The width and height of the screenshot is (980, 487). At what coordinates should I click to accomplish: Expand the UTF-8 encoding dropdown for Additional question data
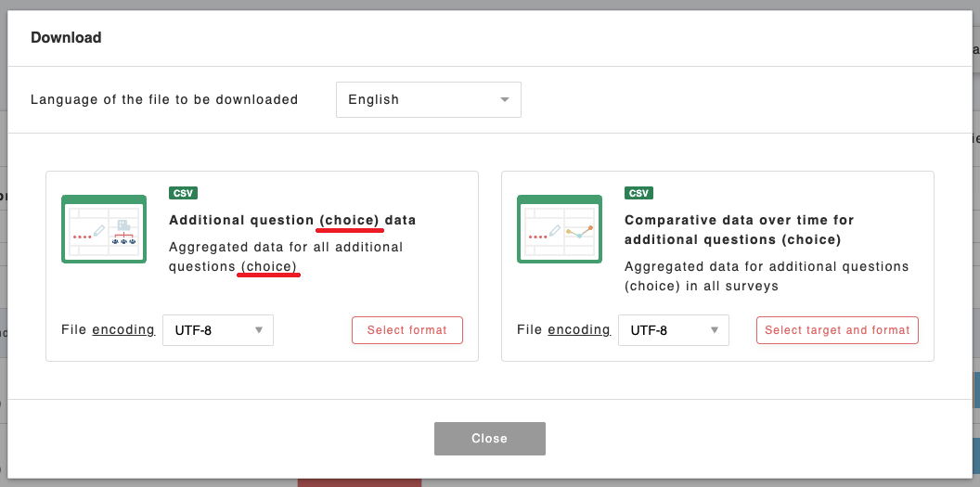(x=218, y=330)
